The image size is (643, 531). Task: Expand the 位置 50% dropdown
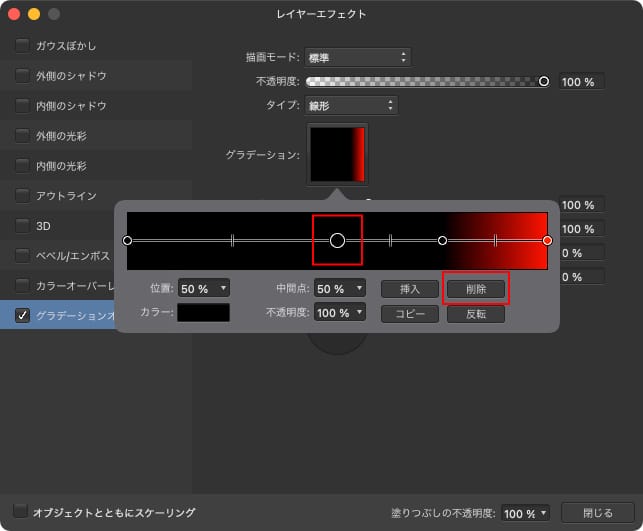(x=203, y=288)
